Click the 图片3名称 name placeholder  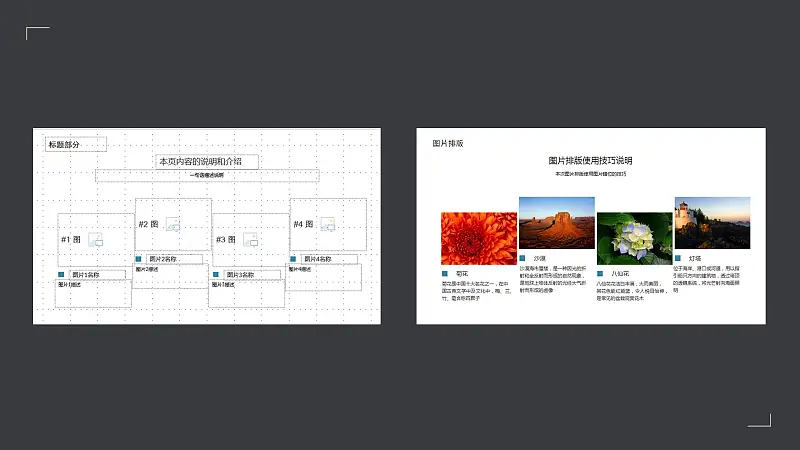(x=252, y=275)
